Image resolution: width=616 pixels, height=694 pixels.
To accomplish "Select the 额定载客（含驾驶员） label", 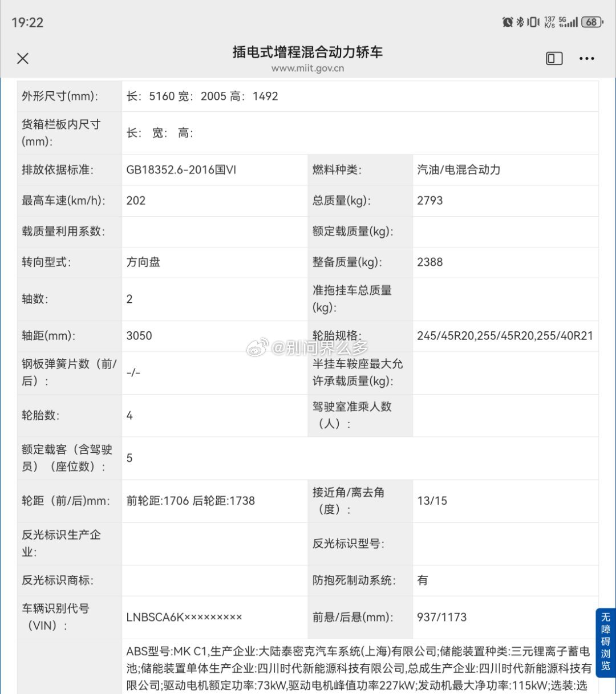I will [67, 458].
